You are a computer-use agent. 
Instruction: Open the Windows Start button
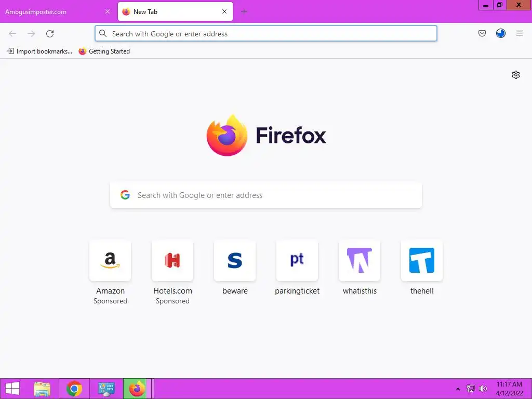coord(12,389)
